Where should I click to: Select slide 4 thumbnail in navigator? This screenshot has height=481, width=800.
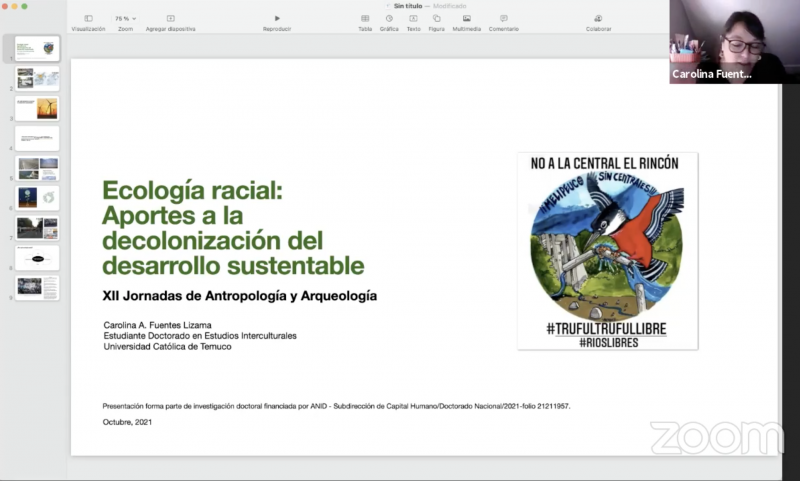click(x=37, y=138)
